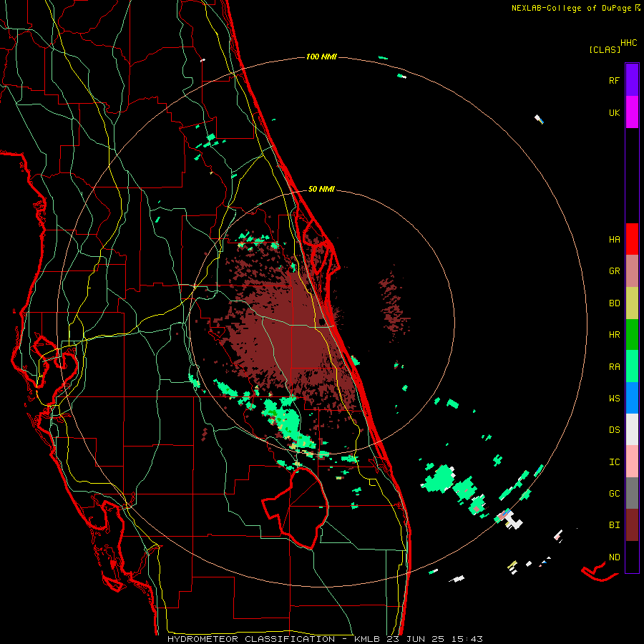Click the yellow BD legend swatch
The height and width of the screenshot is (644, 644).
[632, 303]
